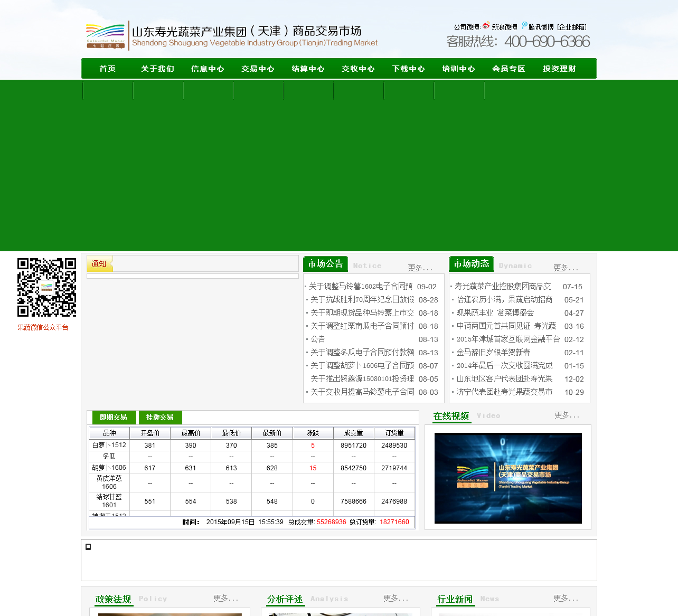
Task: Click the 行业新闻 section heading
Action: (x=455, y=600)
